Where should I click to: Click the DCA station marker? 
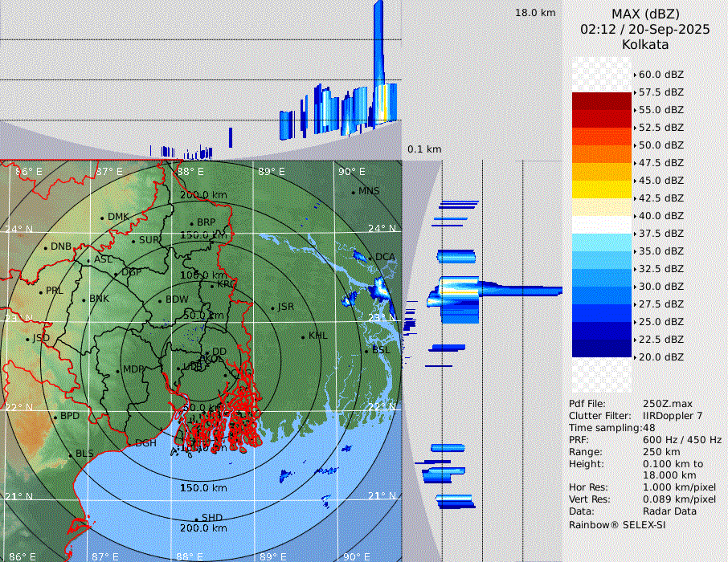pyautogui.click(x=370, y=258)
